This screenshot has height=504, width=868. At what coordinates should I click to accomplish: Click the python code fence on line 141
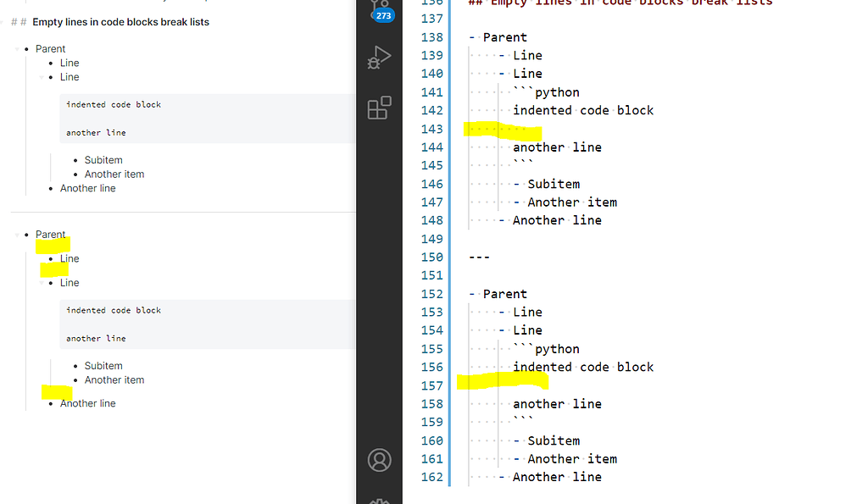coord(561,91)
